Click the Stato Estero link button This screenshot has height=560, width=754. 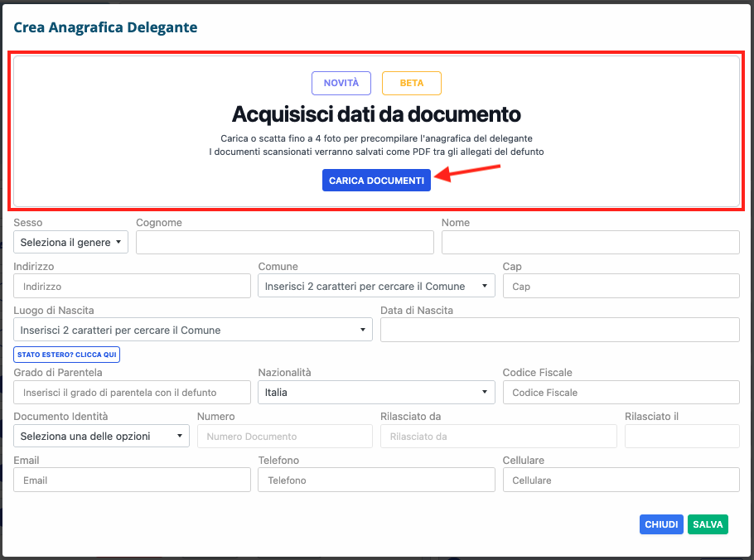click(67, 355)
